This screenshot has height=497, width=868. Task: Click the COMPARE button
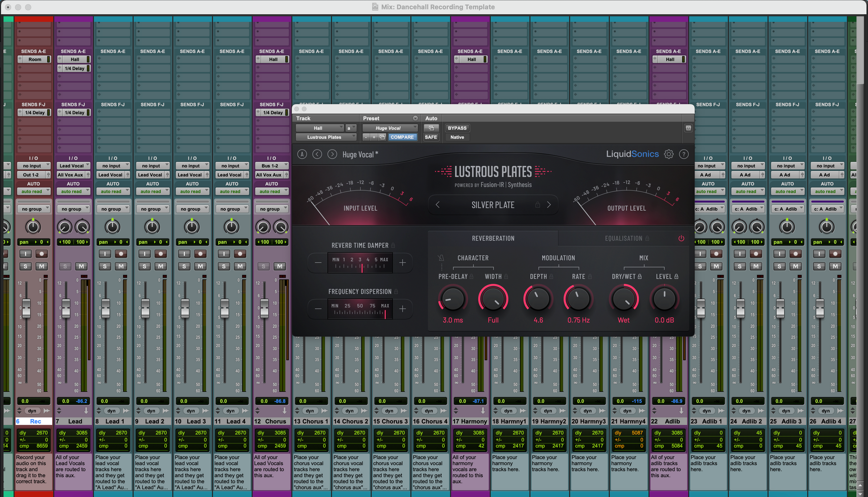402,137
